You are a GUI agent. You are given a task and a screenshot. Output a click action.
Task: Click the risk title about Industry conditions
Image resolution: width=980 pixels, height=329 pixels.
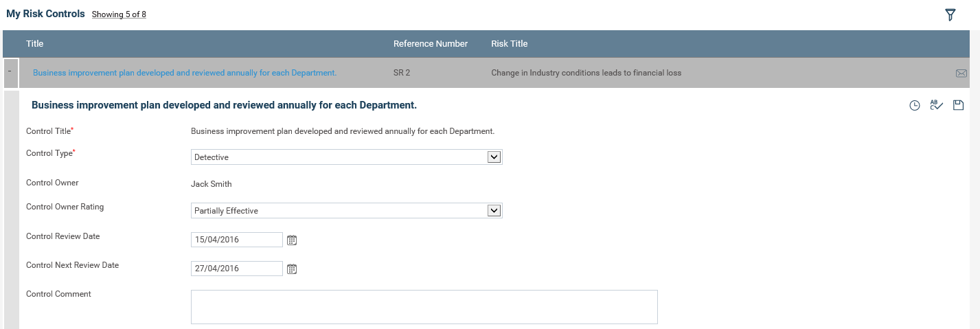coord(586,73)
